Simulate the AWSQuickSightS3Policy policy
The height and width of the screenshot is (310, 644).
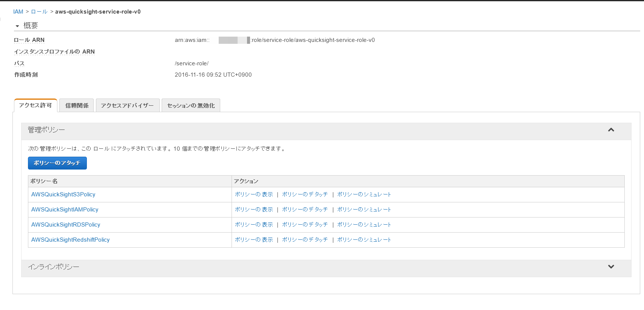(x=364, y=194)
